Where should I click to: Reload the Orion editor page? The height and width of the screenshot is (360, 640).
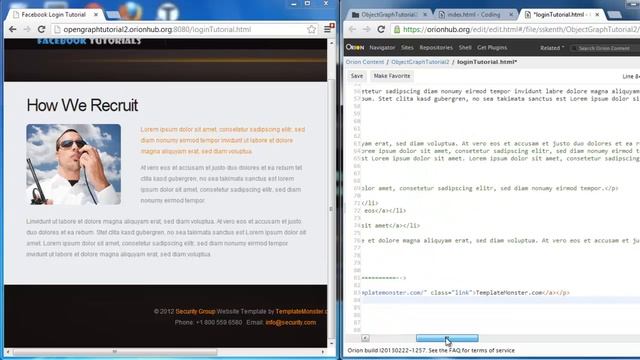381,29
